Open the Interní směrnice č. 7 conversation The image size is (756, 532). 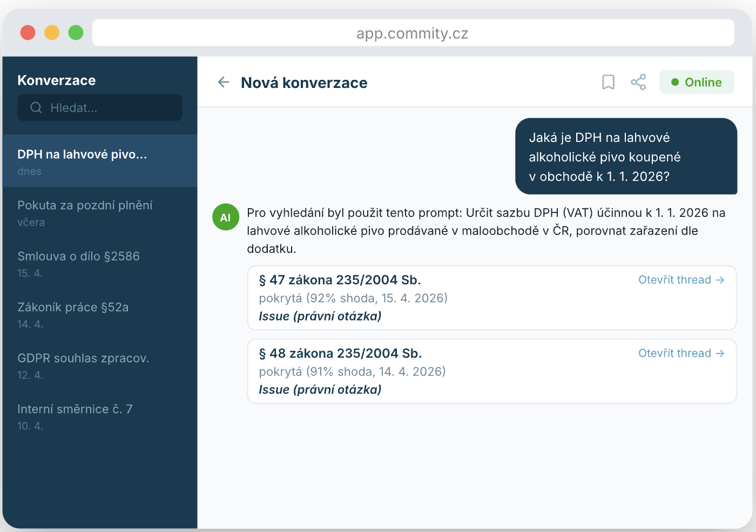[x=100, y=417]
